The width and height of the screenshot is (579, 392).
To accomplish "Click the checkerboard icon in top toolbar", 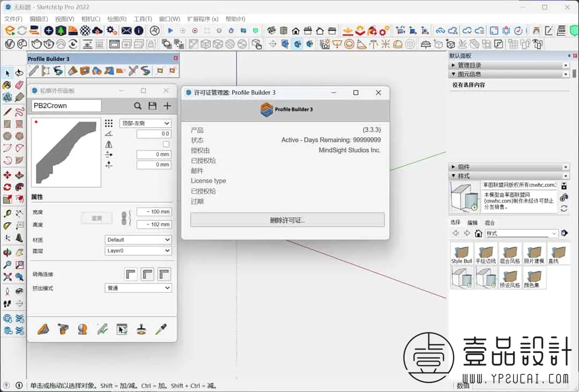I will tap(85, 31).
